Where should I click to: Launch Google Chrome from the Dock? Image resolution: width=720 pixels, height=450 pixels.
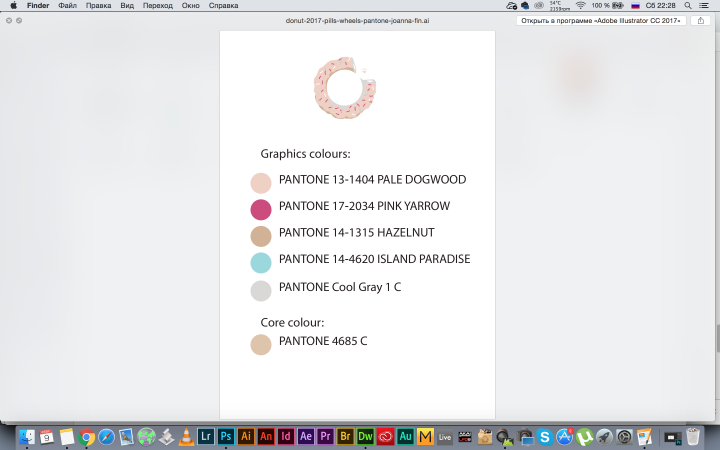86,437
